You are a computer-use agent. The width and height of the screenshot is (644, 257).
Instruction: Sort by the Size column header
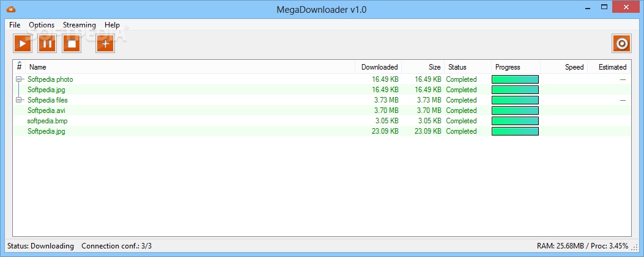[423, 67]
